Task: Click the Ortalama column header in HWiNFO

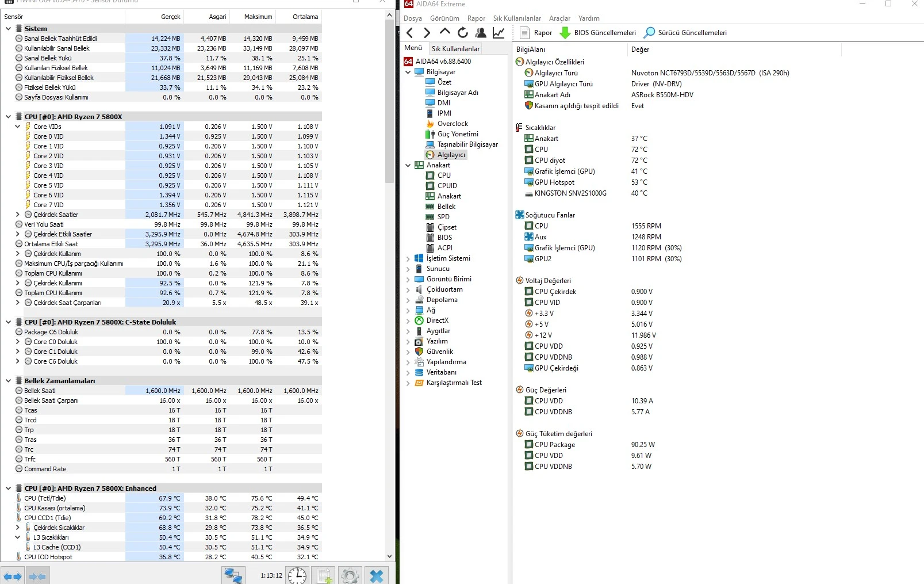Action: (x=298, y=17)
